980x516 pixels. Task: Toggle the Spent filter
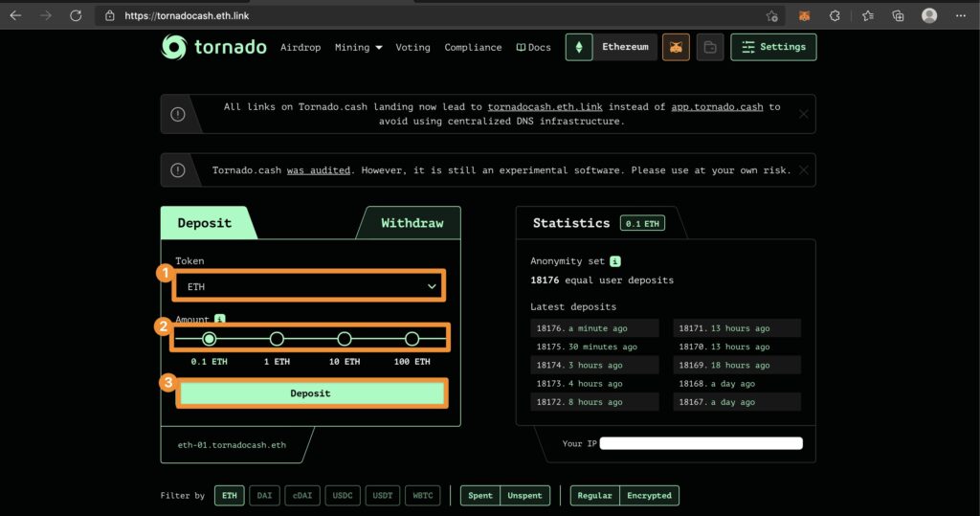tap(480, 496)
